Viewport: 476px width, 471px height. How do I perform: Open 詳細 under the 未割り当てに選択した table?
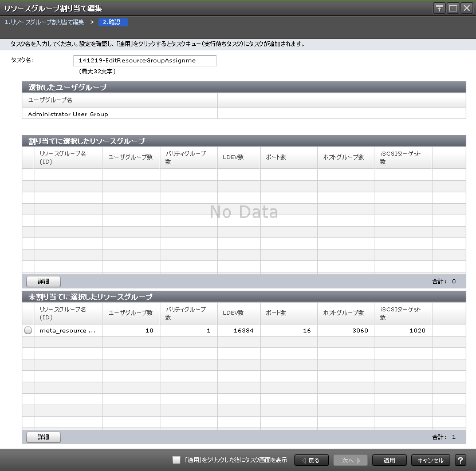(x=44, y=437)
